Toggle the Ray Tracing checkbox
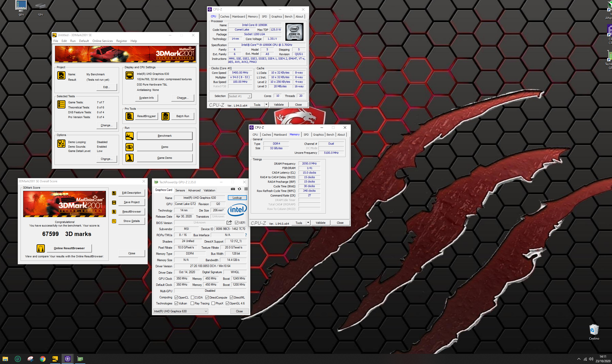 tap(192, 303)
